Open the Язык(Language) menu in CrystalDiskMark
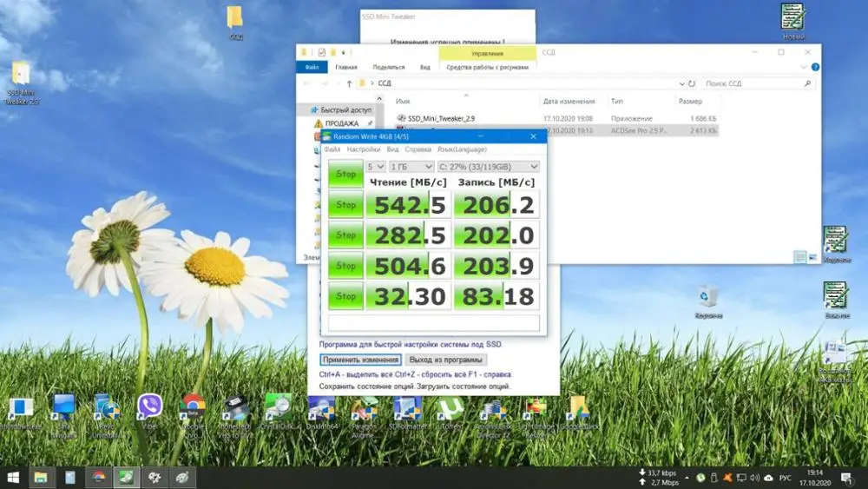Screen dimensions: 868x489 tap(462, 149)
